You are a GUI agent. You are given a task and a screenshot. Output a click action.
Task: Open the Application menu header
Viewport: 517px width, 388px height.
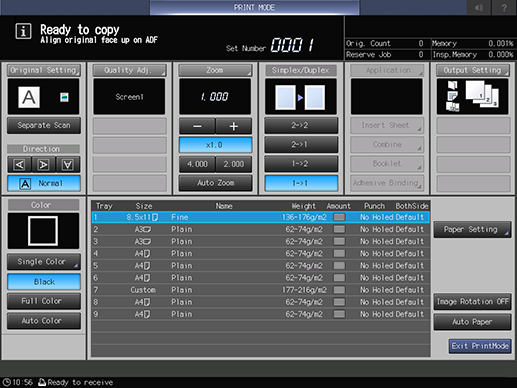click(x=387, y=70)
